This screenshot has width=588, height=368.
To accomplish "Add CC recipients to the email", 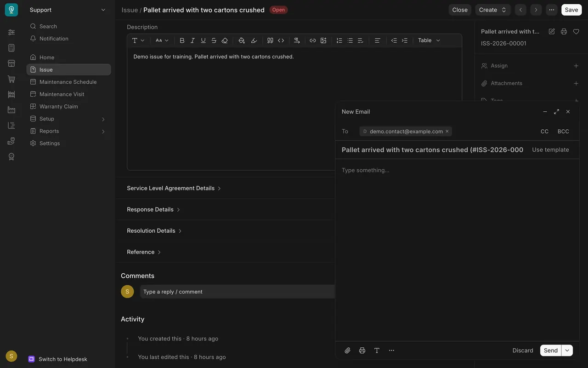I will click(x=544, y=132).
